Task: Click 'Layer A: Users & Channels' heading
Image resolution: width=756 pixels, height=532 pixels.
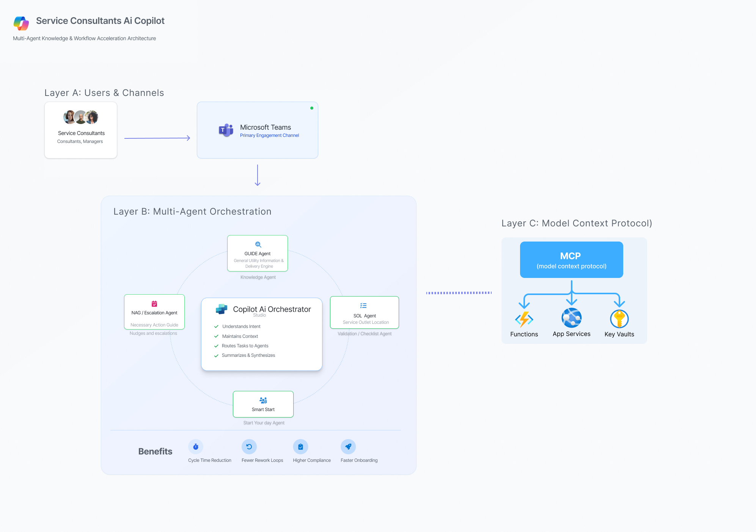Action: coord(104,93)
